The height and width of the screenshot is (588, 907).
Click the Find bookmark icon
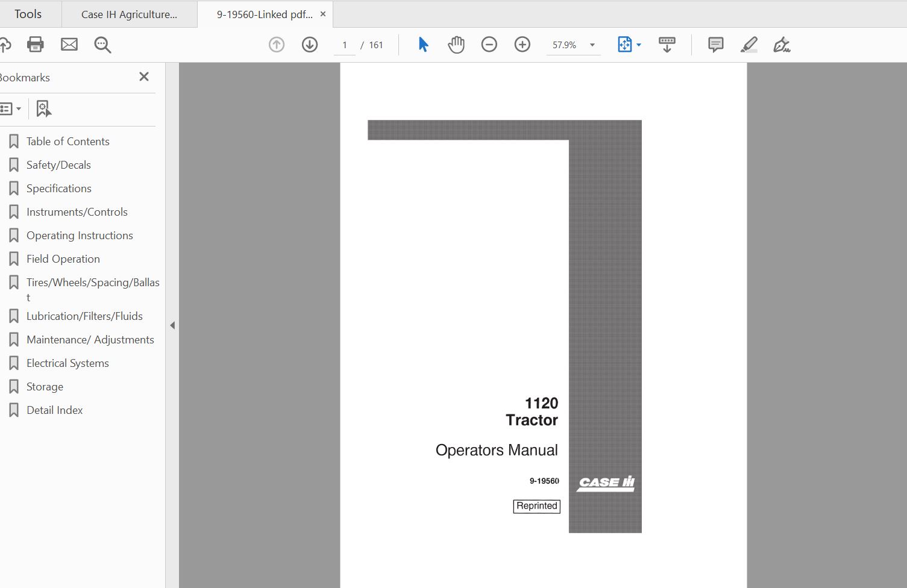[x=43, y=109]
